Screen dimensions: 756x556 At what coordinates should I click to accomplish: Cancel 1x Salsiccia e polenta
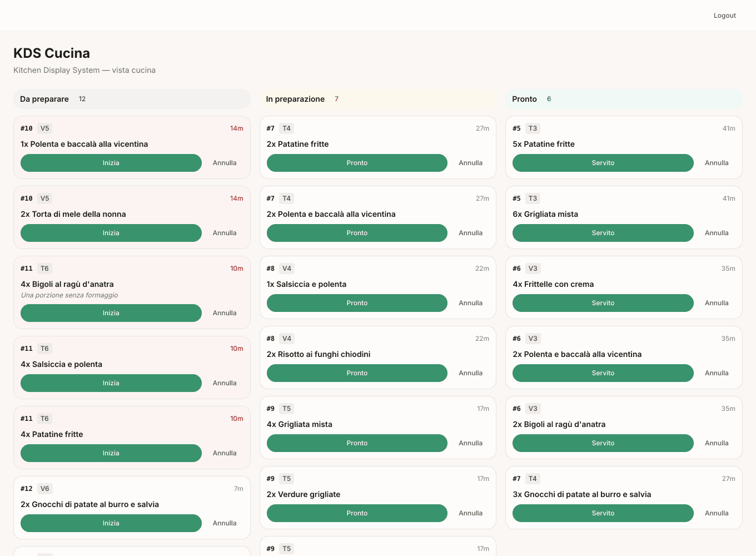pos(471,303)
